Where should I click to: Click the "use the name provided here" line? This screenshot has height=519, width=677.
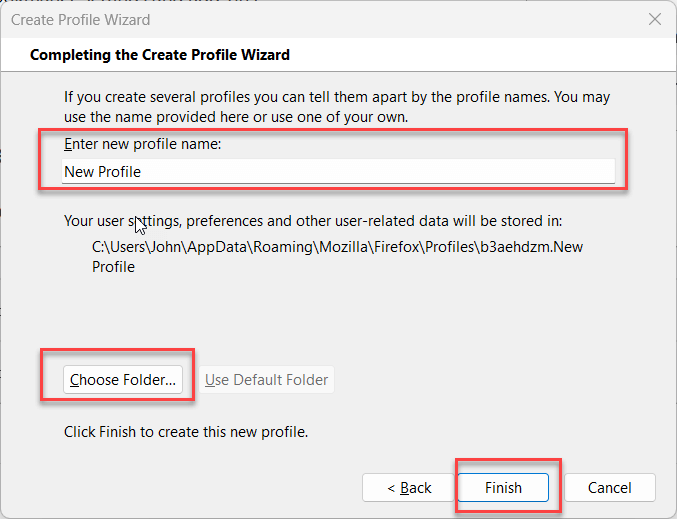click(236, 117)
